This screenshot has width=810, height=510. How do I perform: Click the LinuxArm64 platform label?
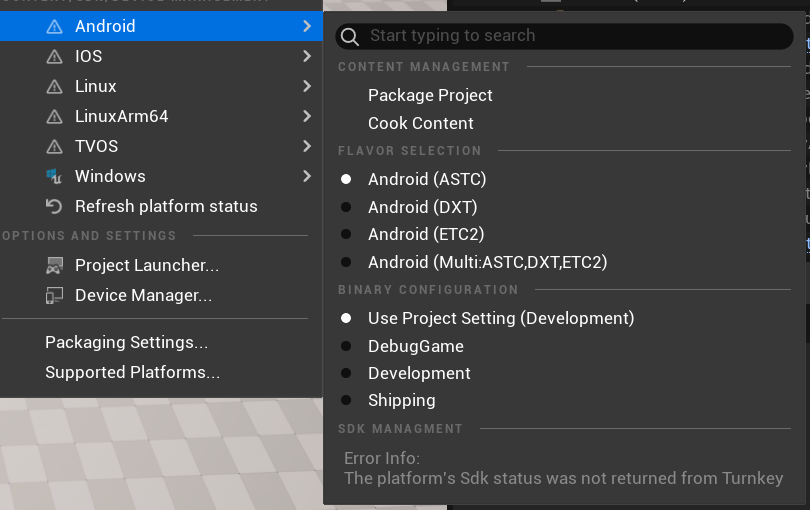click(x=121, y=116)
